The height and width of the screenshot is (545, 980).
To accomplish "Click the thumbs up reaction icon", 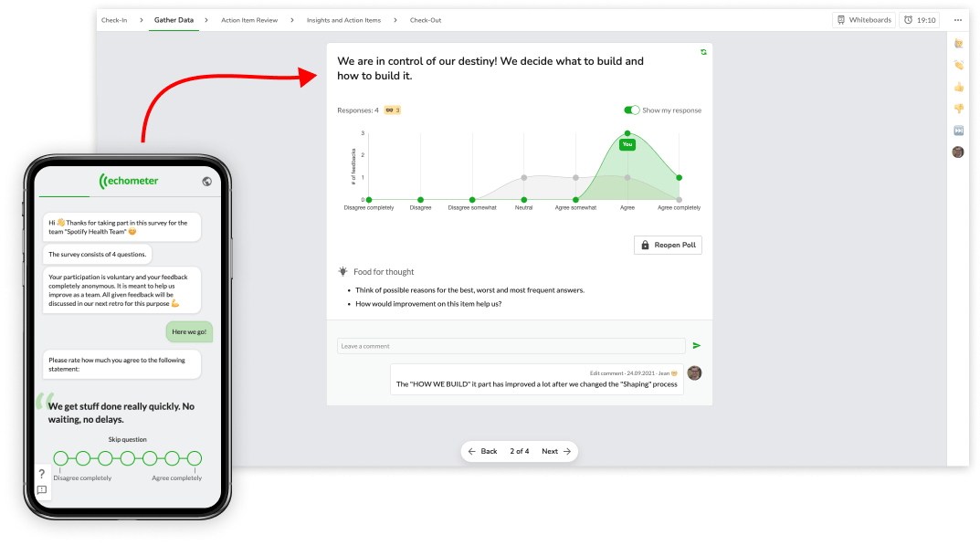I will [x=958, y=87].
